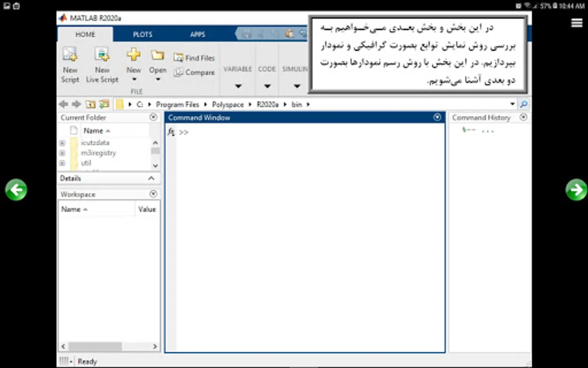Click the browse for folder icon
This screenshot has width=588, height=368.
(x=105, y=104)
